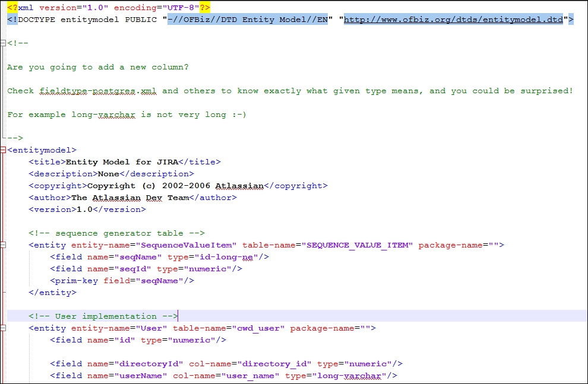Click misspelled word fieldtype-postgres.xml in comment

coord(98,91)
